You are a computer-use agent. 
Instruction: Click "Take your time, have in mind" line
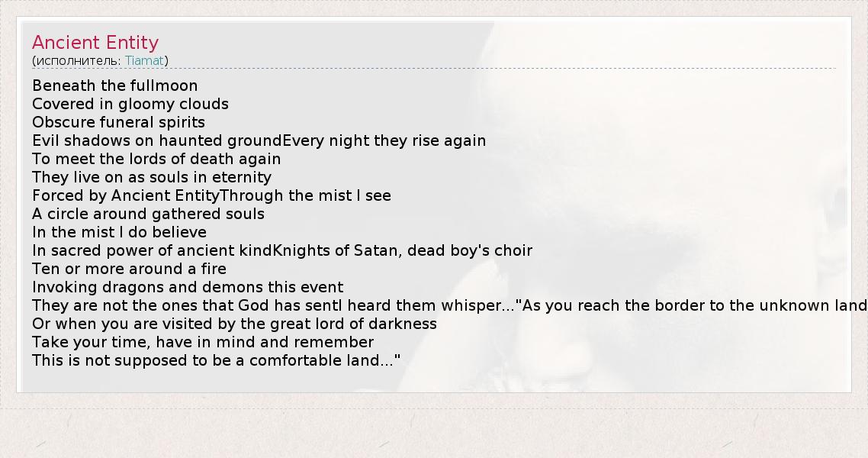203,342
